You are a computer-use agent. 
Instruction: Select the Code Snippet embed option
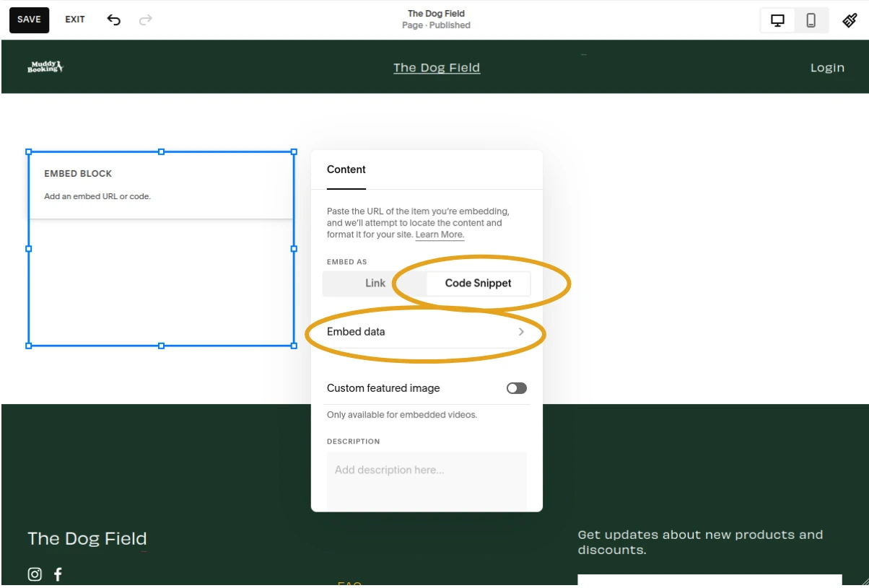tap(478, 283)
